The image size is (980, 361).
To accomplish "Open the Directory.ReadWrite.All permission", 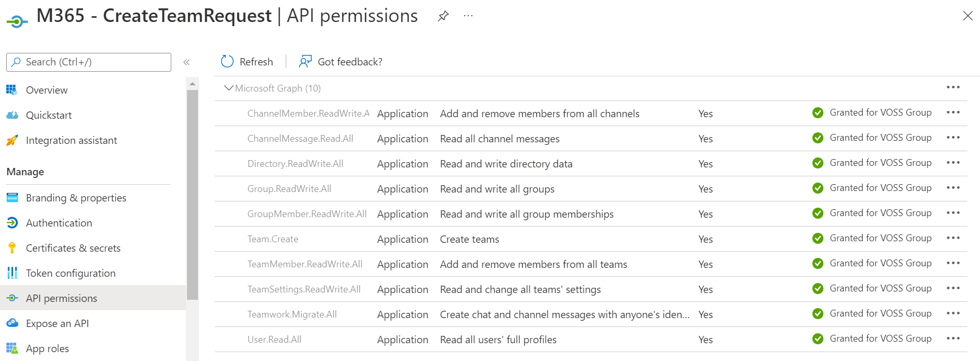I will coord(295,164).
